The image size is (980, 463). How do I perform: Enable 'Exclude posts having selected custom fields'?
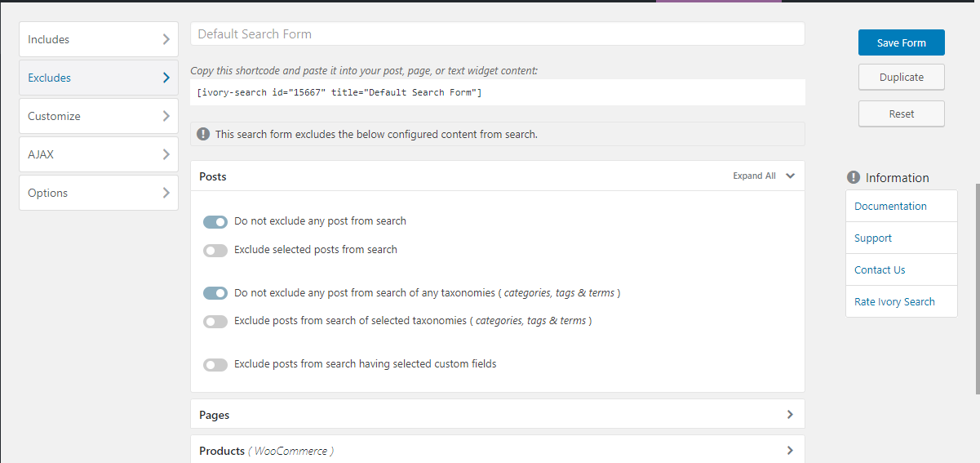215,365
